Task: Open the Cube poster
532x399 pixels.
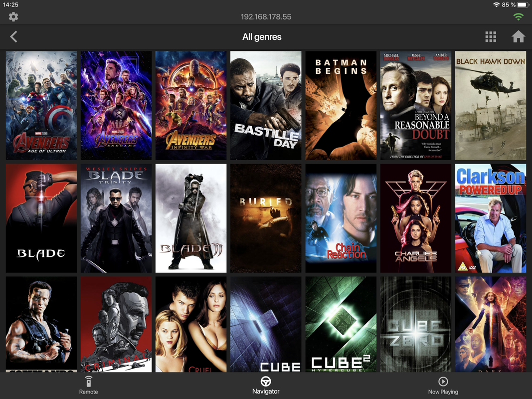Action: pos(266,324)
